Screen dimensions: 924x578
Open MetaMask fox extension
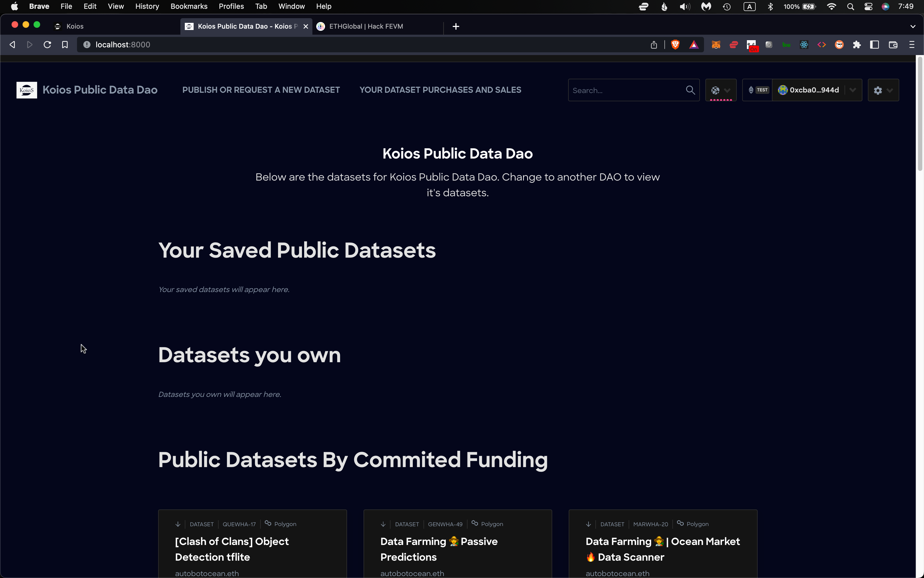(716, 45)
